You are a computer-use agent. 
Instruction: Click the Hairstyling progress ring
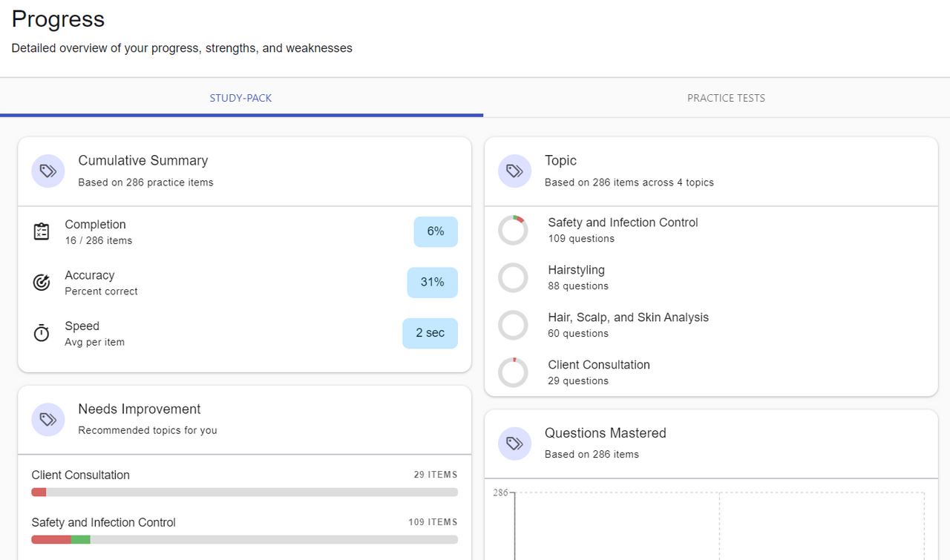(x=513, y=277)
